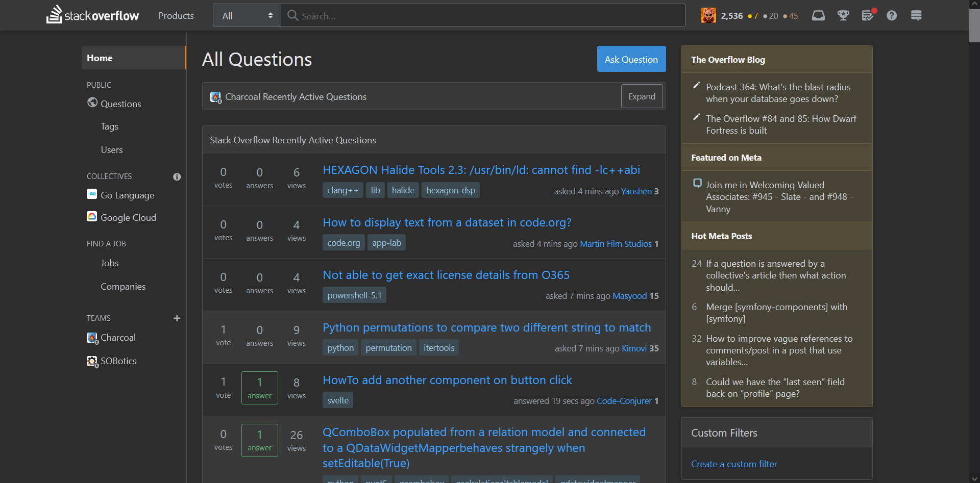Go to Tags in the sidebar
This screenshot has height=483, width=980.
point(109,126)
